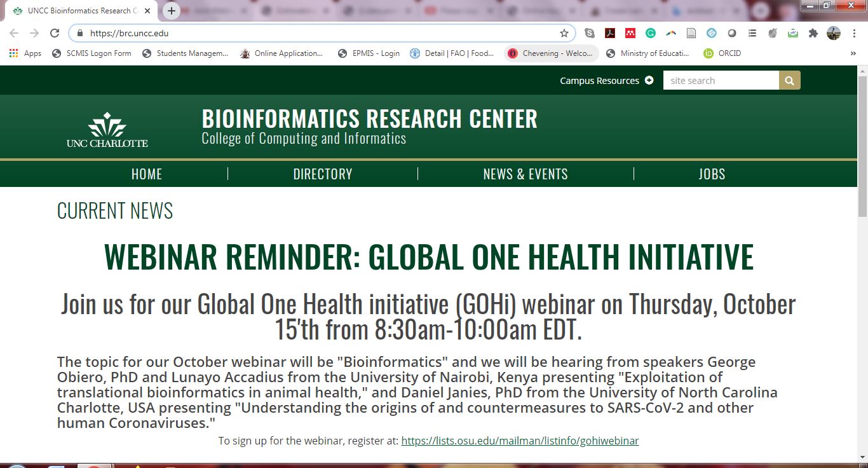The height and width of the screenshot is (468, 868).
Task: Open the Extensions puzzle piece menu
Action: coord(813,33)
